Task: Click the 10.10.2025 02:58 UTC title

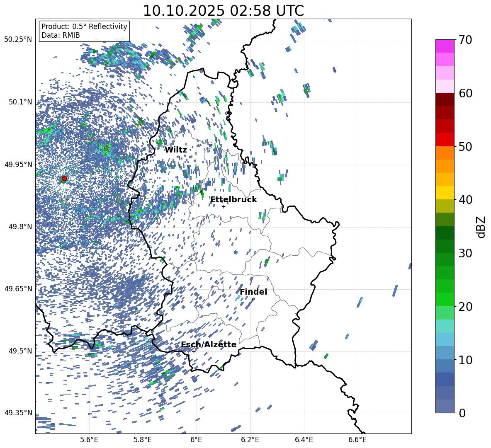Action: [223, 11]
